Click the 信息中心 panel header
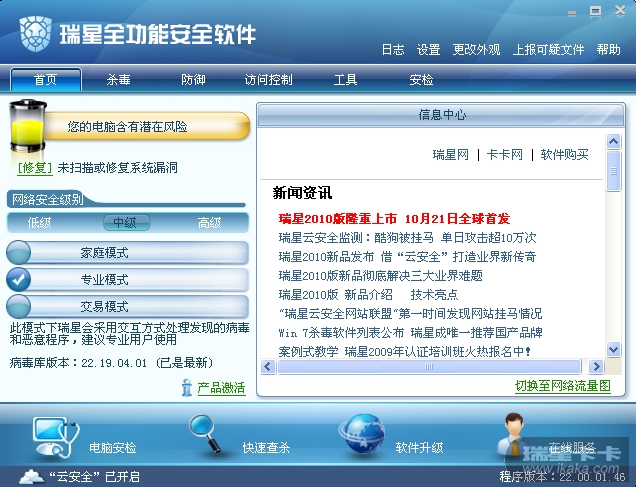The height and width of the screenshot is (487, 636). pos(441,115)
